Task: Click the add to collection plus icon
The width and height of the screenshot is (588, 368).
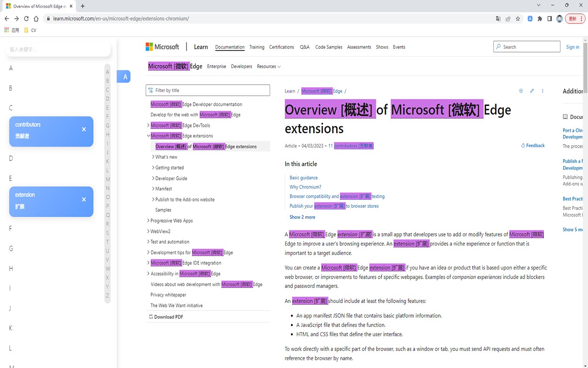Action: [521, 91]
